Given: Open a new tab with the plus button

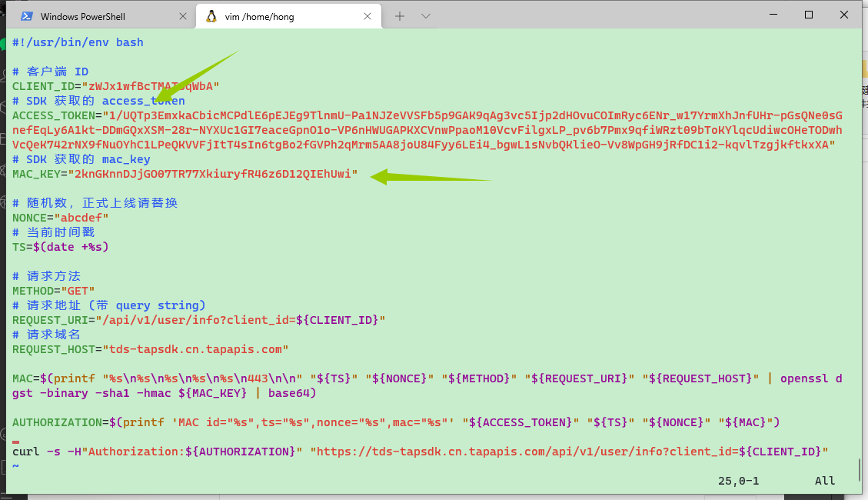Looking at the screenshot, I should point(400,16).
